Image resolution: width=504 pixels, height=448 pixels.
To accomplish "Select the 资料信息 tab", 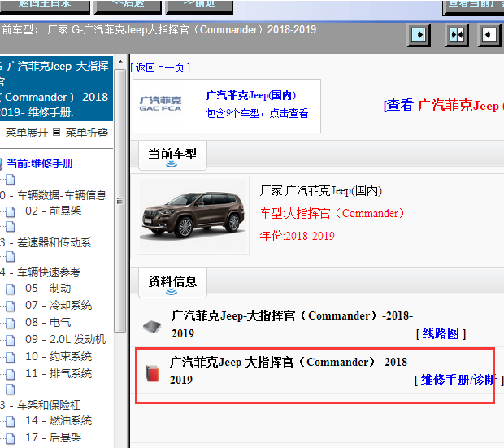I will point(172,282).
